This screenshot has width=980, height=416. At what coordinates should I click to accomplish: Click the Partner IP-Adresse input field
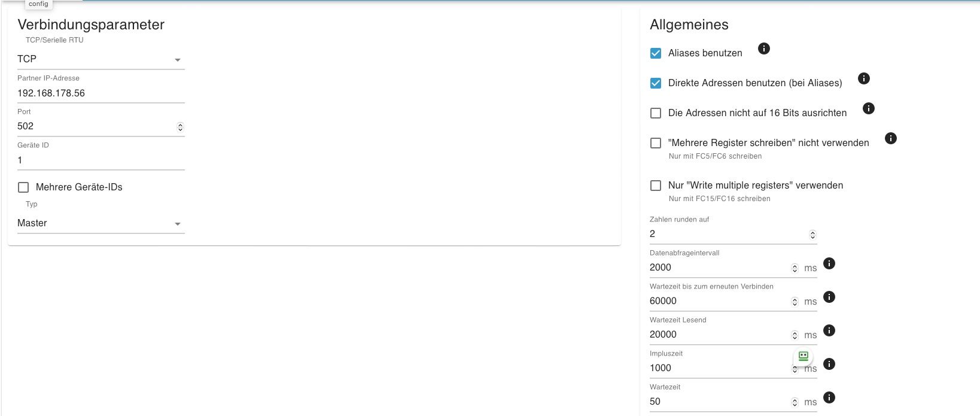(x=101, y=93)
